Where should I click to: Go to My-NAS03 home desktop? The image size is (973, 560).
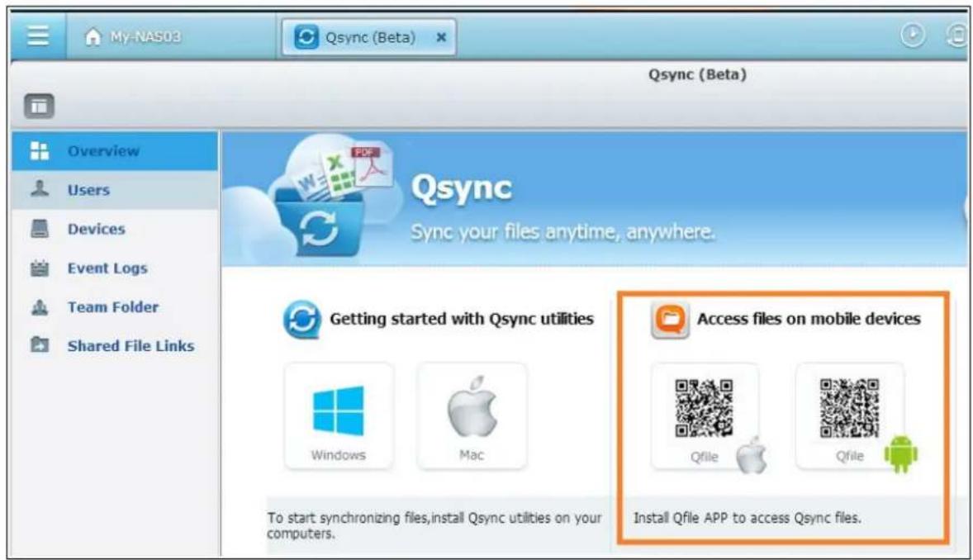coord(132,36)
